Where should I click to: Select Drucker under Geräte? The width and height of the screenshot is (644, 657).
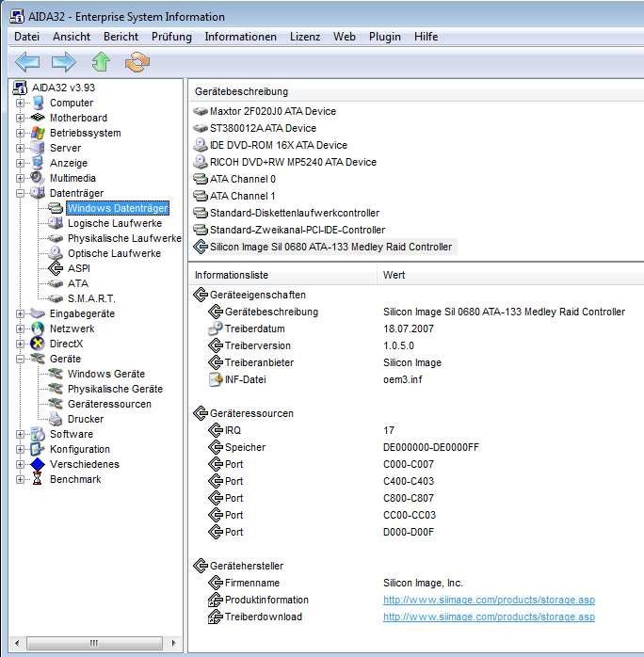[x=86, y=419]
